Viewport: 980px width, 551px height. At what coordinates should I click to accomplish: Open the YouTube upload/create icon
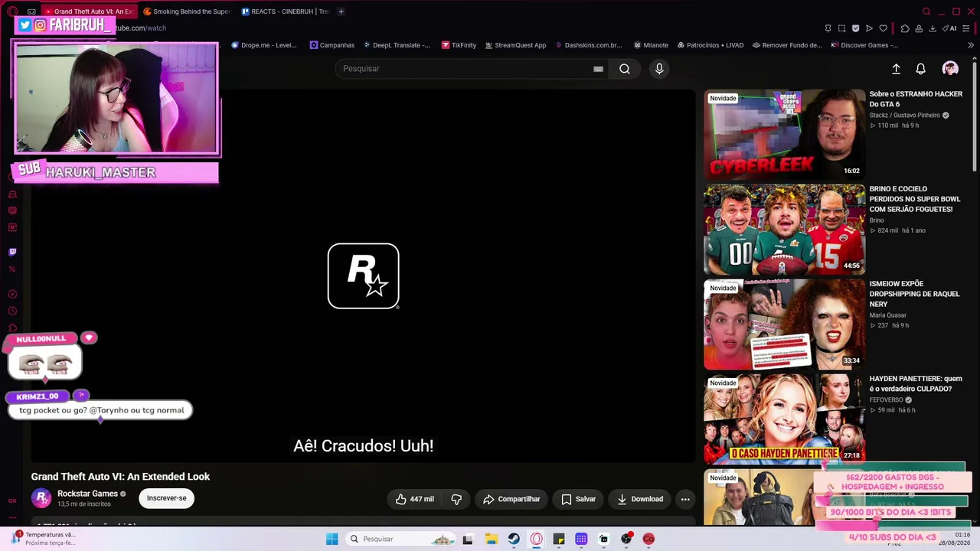(896, 69)
